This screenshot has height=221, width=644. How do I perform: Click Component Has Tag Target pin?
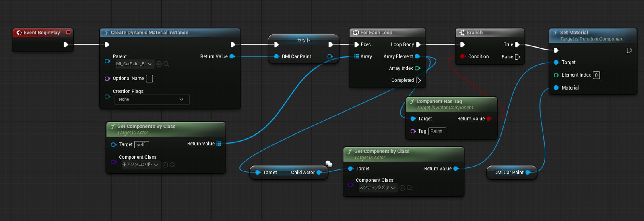[413, 119]
